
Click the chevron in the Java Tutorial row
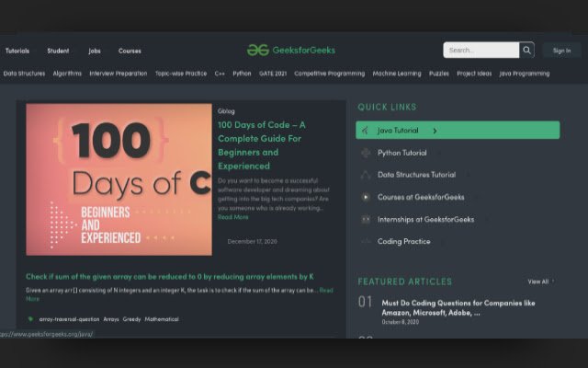coord(435,131)
